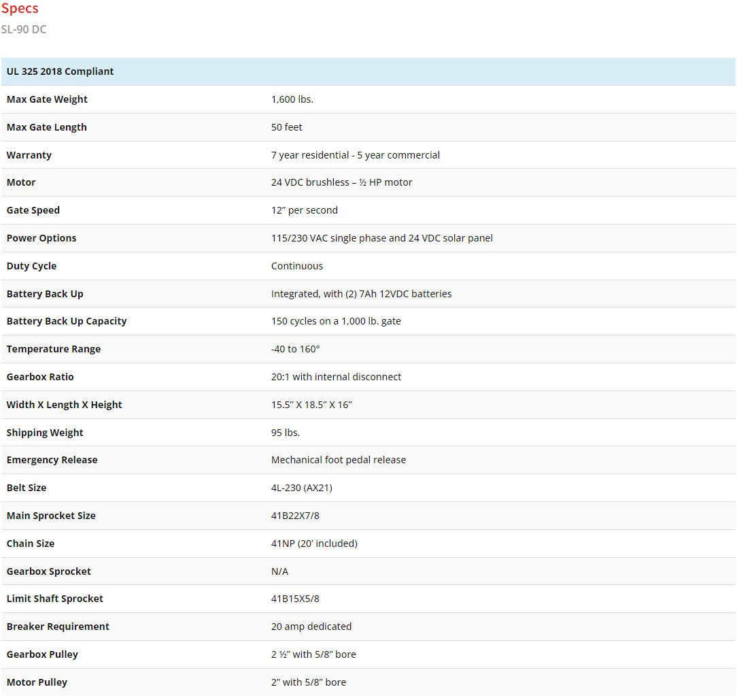Click the 'Emergency Release' label
Image resolution: width=737 pixels, height=700 pixels.
pos(52,460)
